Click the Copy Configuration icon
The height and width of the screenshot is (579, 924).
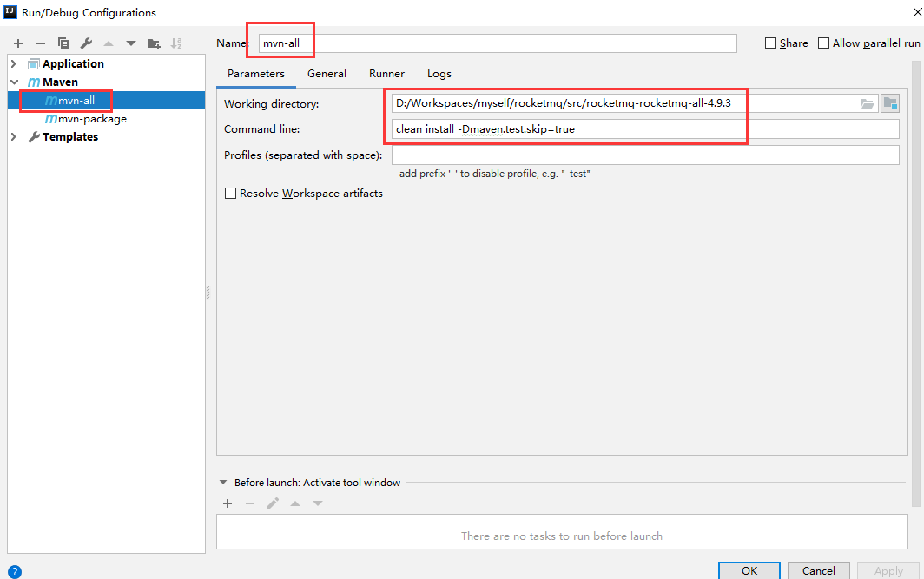pyautogui.click(x=63, y=43)
